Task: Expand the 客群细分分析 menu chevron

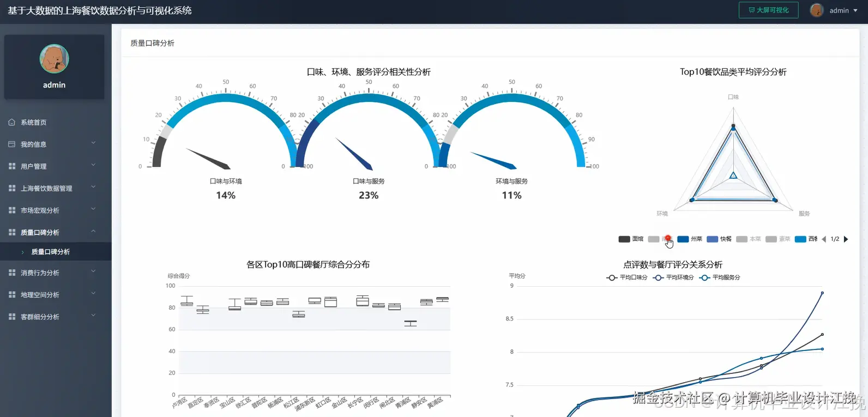Action: pos(93,315)
